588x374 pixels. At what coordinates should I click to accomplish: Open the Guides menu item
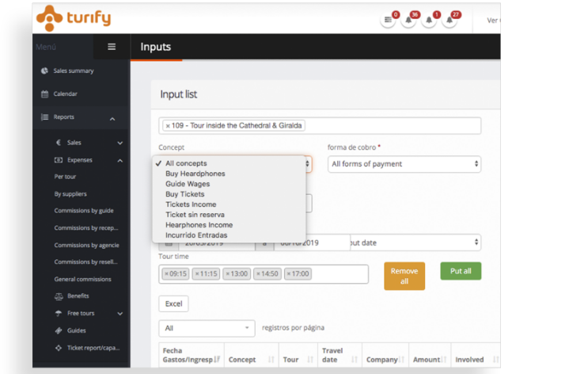click(x=77, y=330)
